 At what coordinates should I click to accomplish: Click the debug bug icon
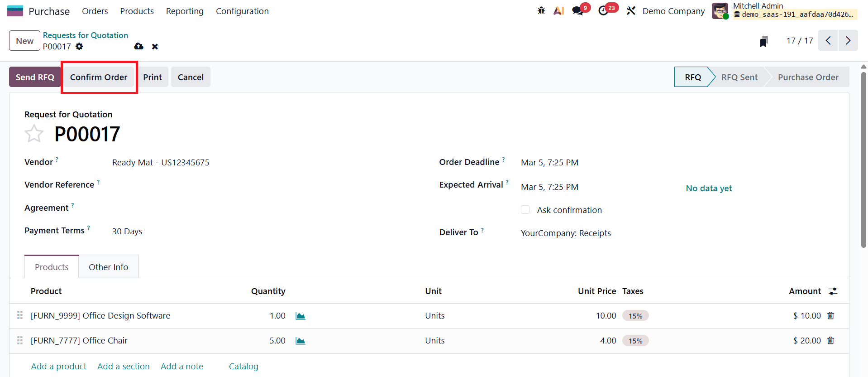[541, 11]
